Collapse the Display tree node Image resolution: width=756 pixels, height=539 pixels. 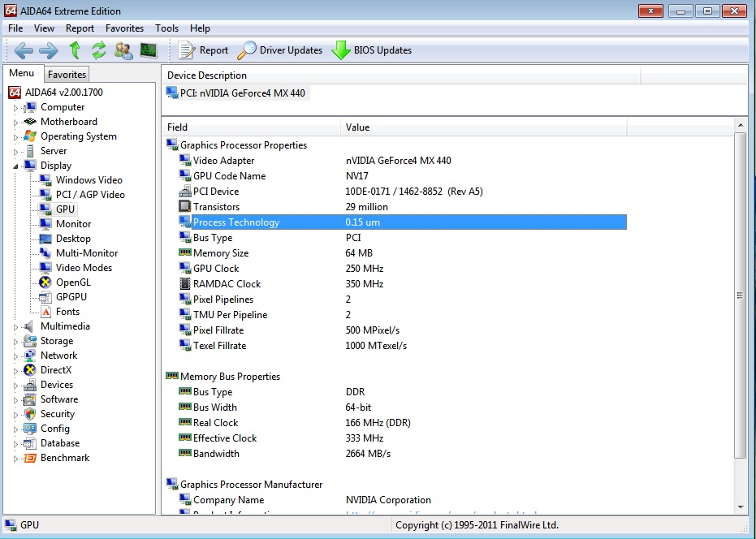(15, 166)
